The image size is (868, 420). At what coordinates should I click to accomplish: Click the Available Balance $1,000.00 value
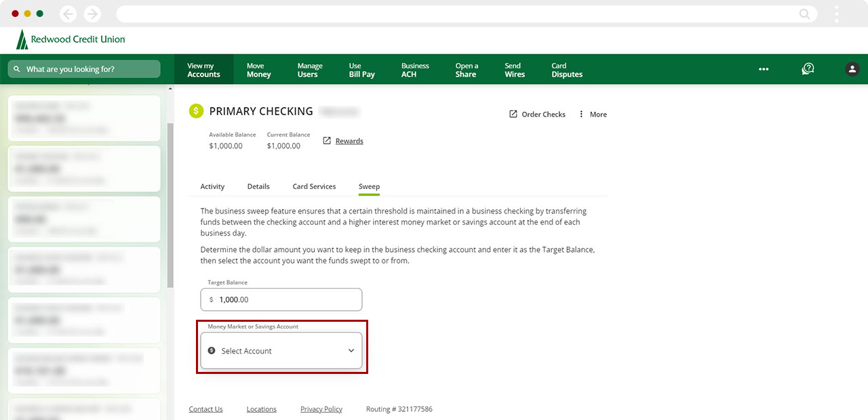point(226,146)
